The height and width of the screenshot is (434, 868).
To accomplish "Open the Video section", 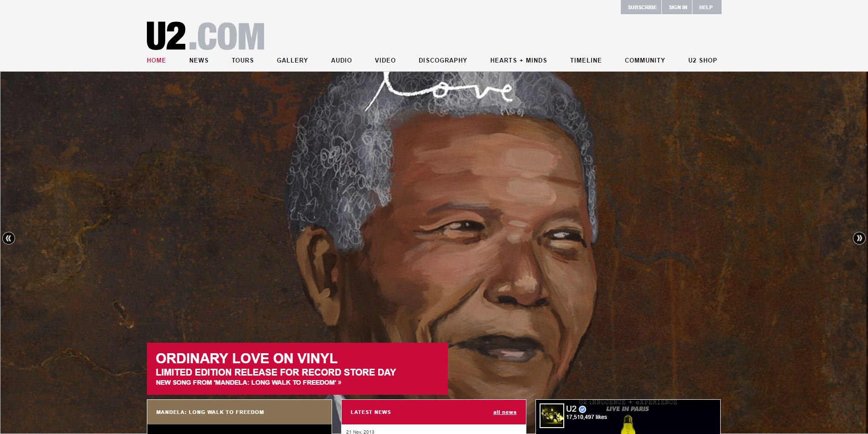I will (385, 60).
